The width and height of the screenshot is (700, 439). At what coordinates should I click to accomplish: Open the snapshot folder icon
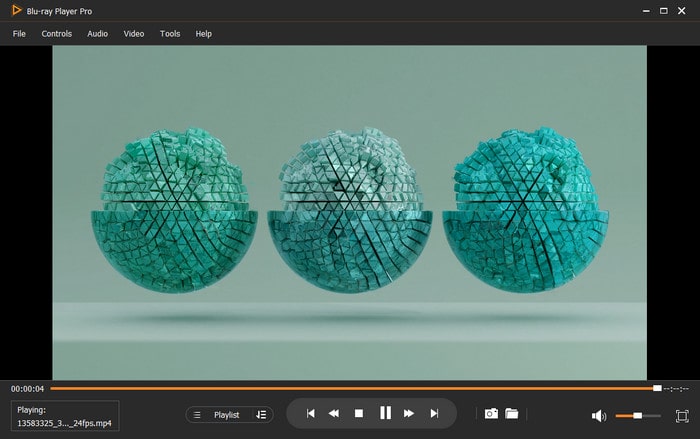(x=511, y=413)
